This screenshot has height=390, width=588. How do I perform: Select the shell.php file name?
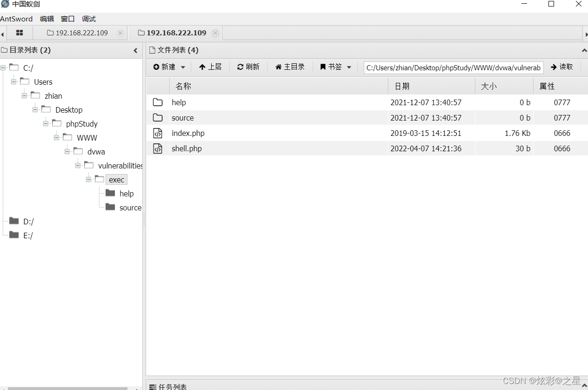point(187,148)
